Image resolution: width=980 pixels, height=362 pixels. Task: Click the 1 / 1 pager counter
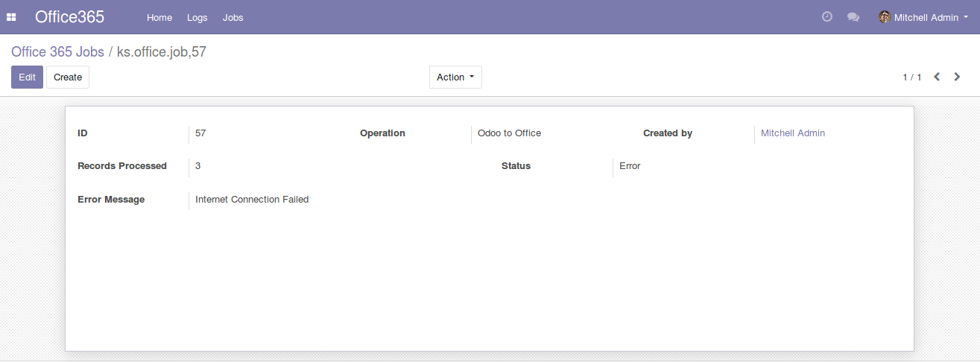click(x=912, y=77)
